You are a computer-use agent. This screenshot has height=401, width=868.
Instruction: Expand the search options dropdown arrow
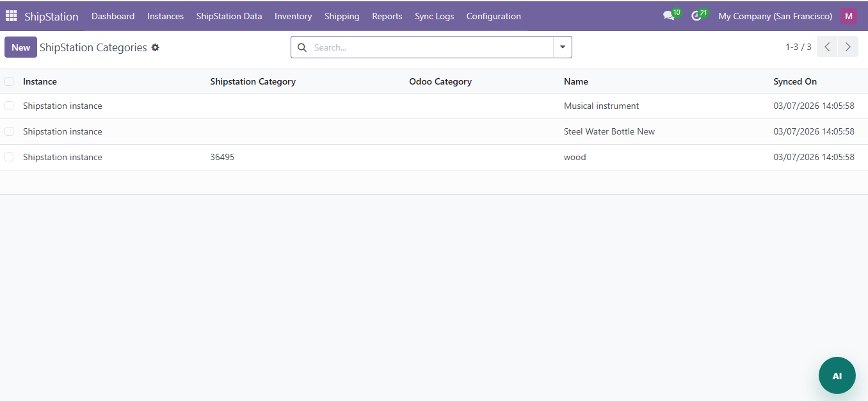click(x=563, y=47)
